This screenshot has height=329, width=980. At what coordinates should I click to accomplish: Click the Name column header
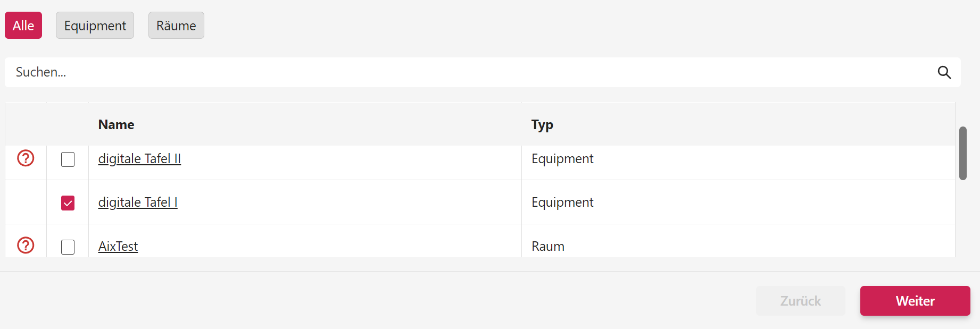pyautogui.click(x=116, y=125)
